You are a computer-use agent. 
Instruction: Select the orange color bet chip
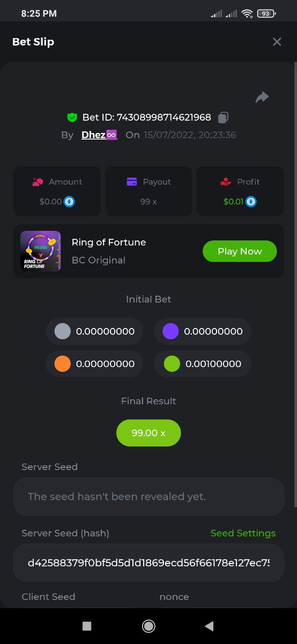(x=63, y=364)
